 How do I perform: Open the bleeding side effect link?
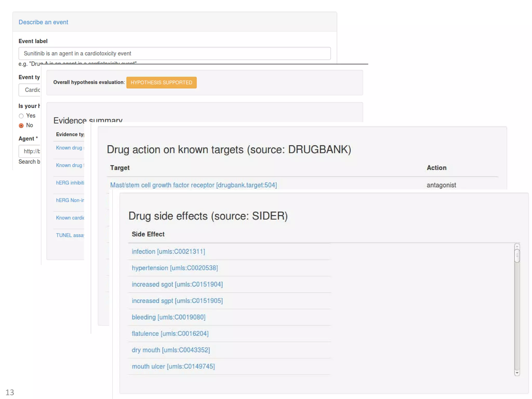(168, 317)
